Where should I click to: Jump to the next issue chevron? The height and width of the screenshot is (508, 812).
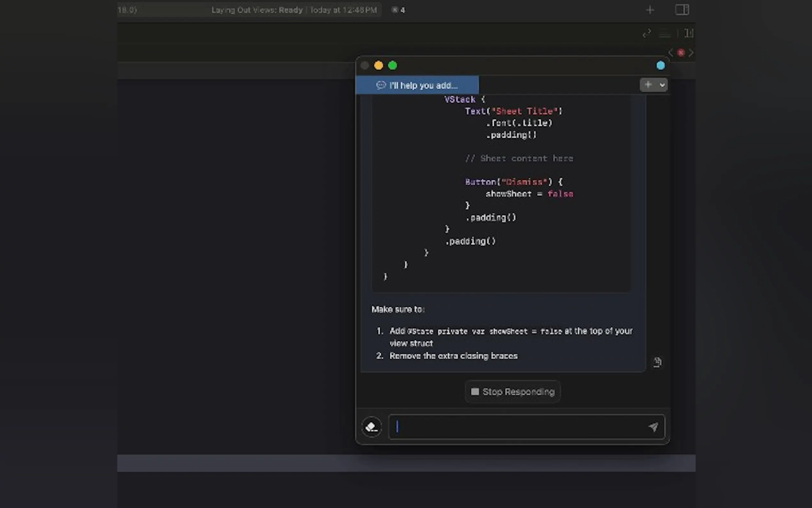691,53
